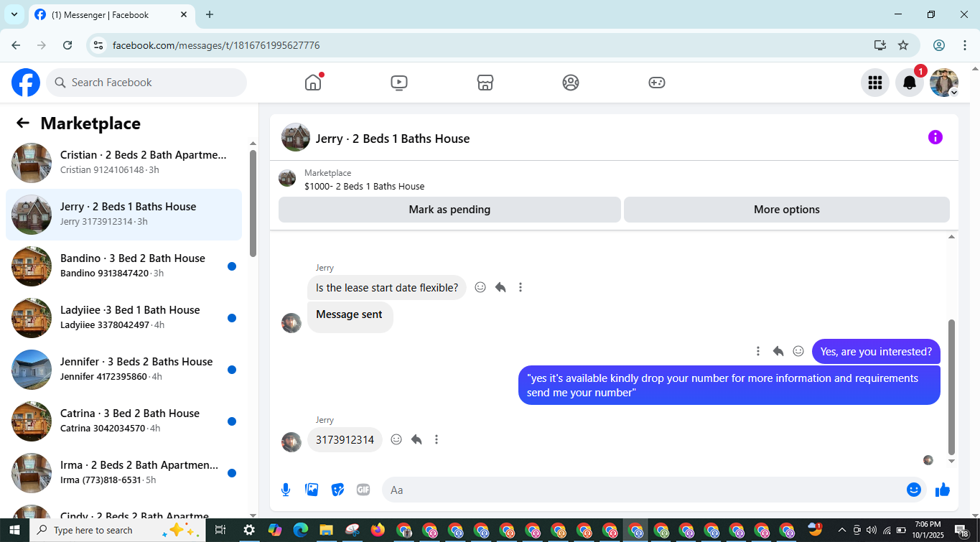This screenshot has width=980, height=542.
Task: Click the back arrow beside Marketplace
Action: point(23,123)
